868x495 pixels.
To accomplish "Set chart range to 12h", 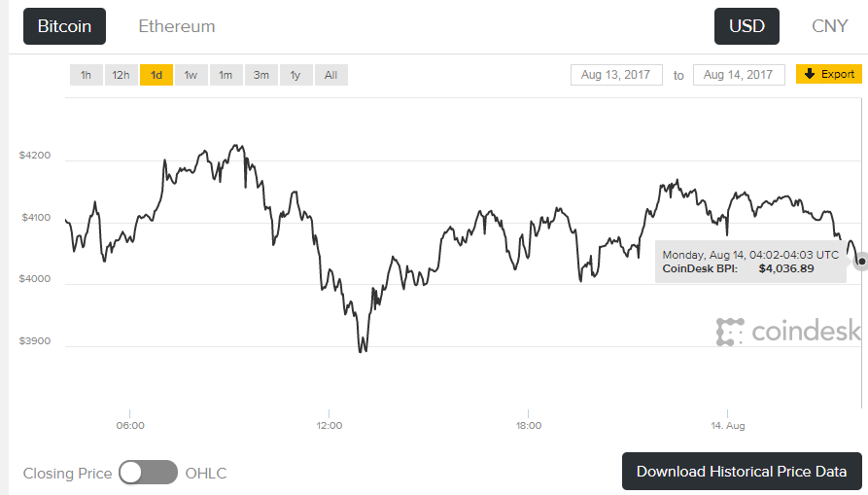I will pyautogui.click(x=121, y=75).
